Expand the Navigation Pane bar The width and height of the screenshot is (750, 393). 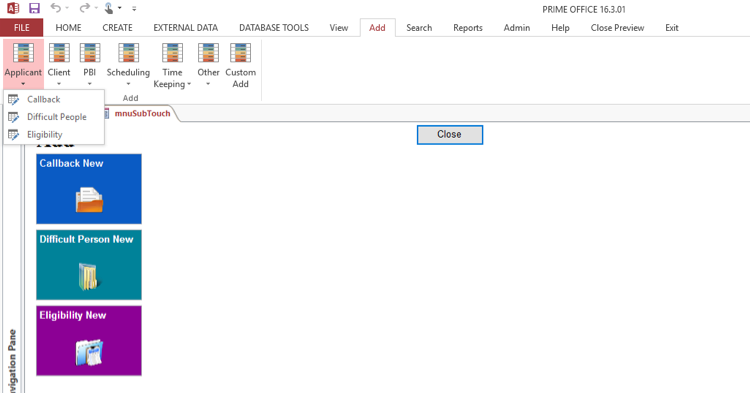pyautogui.click(x=12, y=268)
